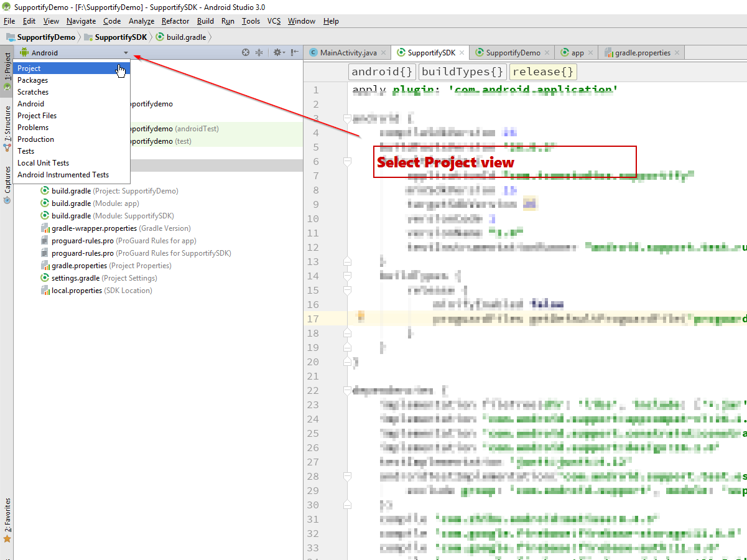747x560 pixels.
Task: Click the icon of proguard-rules.pro for app
Action: pos(45,241)
